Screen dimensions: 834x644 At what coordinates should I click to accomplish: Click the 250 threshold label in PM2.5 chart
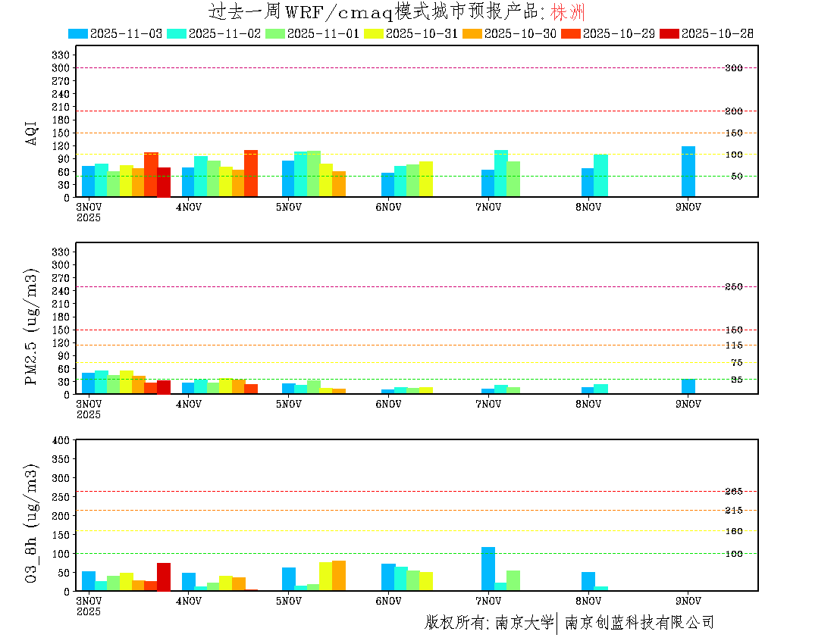[733, 287]
